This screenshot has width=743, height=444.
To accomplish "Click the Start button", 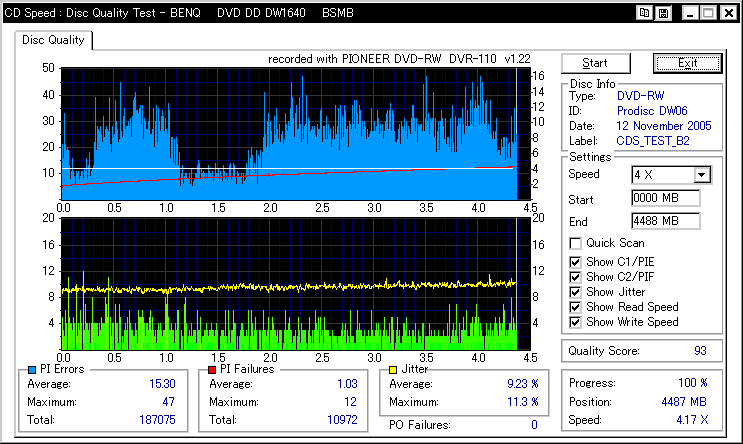I will tap(596, 63).
